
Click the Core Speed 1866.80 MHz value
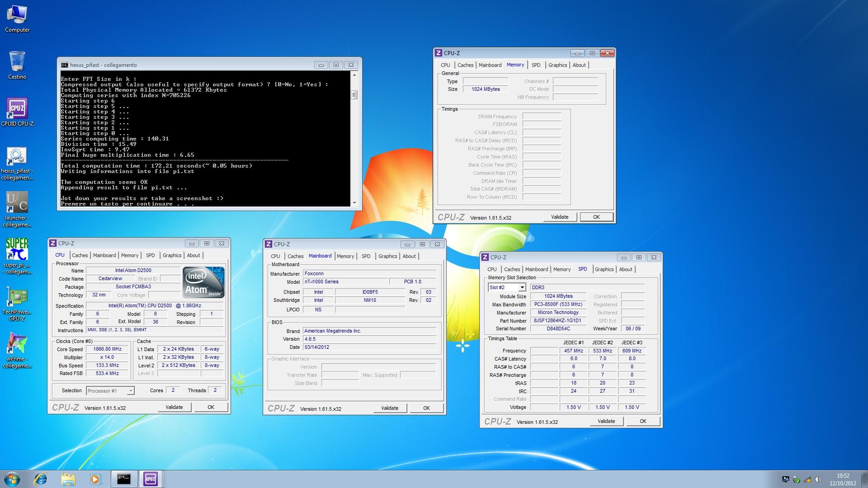pyautogui.click(x=108, y=349)
